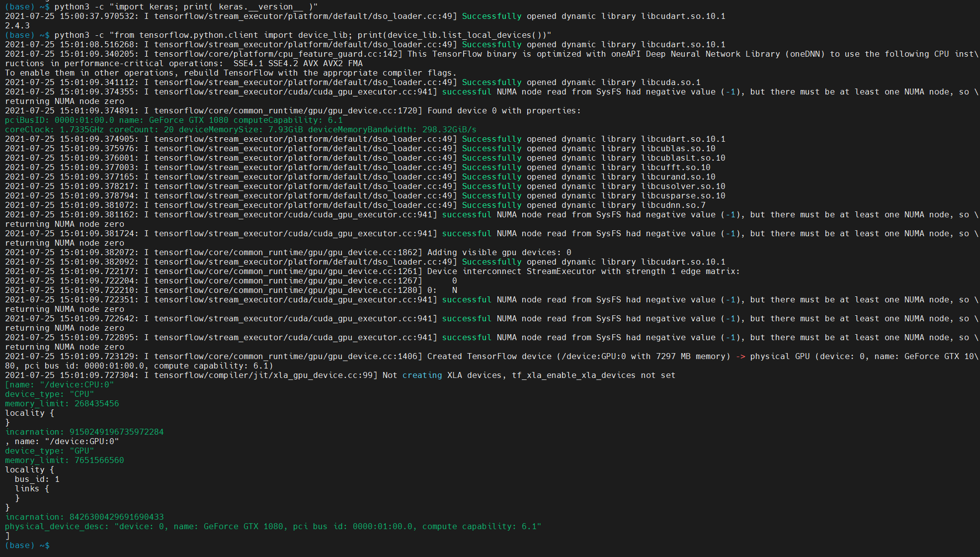
Task: Click 'bus_id: 1' text
Action: pyautogui.click(x=37, y=479)
